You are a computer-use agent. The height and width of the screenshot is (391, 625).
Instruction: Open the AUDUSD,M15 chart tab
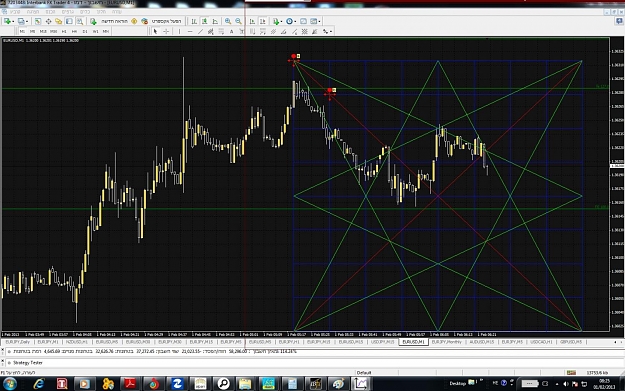click(x=482, y=342)
